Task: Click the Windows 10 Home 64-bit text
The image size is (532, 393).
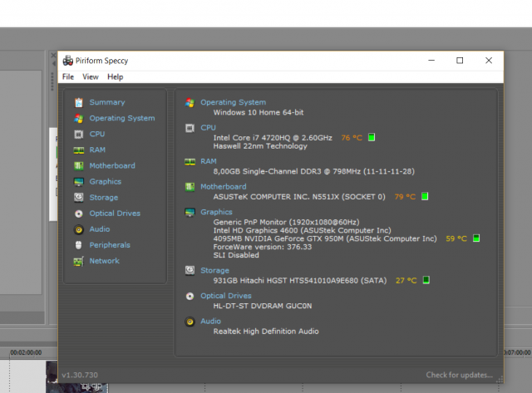Action: click(259, 112)
